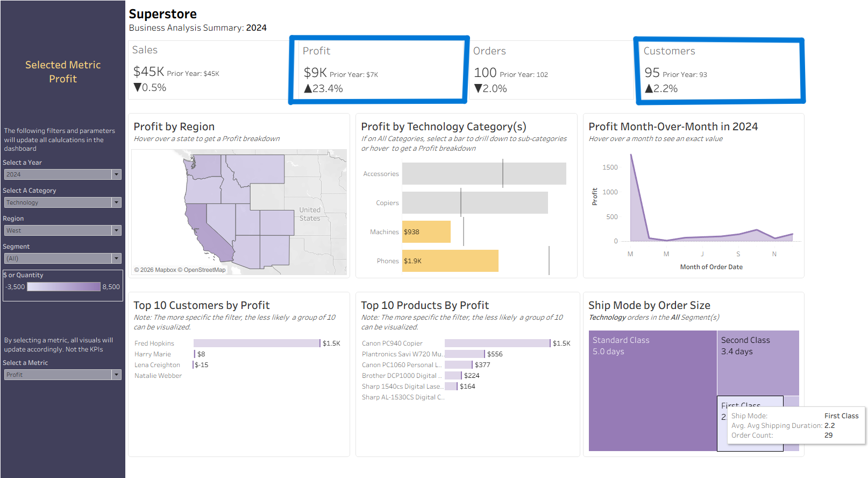Viewport: 868px width, 478px height.
Task: Click the gray Accessories bar
Action: coord(484,173)
